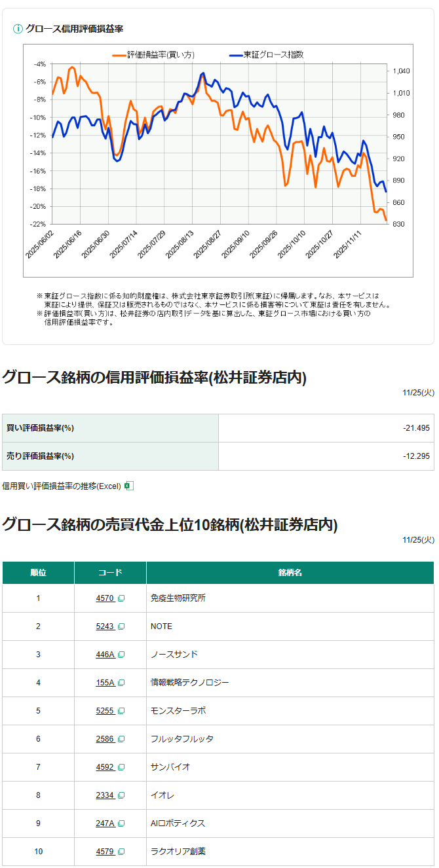Click the blue 東証グロース指数 legend swatch
This screenshot has width=439, height=868.
point(235,55)
